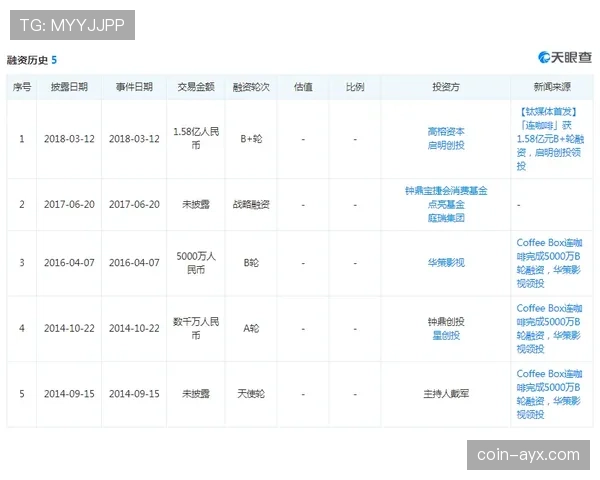The image size is (600, 480).
Task: Select event date 2018-03-12 in row 1
Action: [134, 139]
